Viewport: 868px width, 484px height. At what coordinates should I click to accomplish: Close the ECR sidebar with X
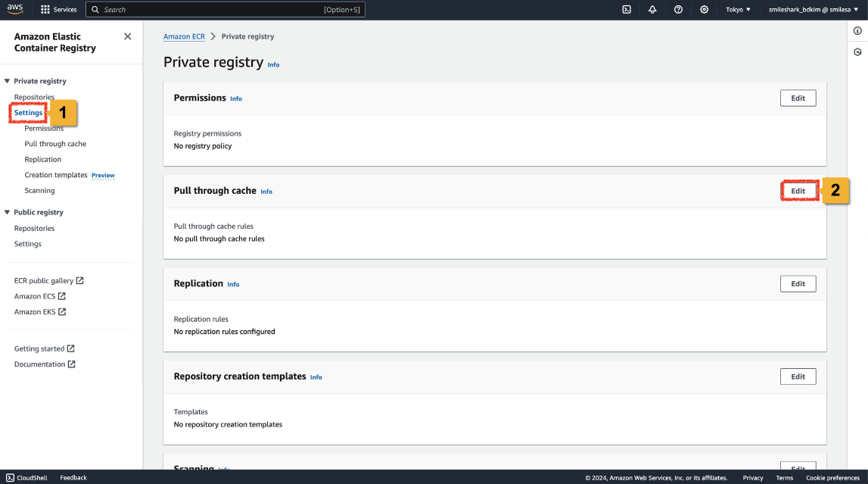[127, 36]
